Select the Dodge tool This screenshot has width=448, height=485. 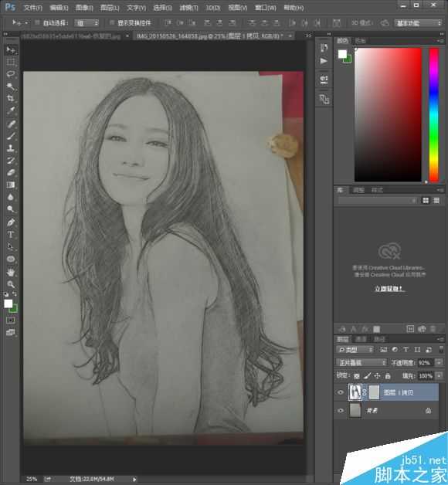11,209
